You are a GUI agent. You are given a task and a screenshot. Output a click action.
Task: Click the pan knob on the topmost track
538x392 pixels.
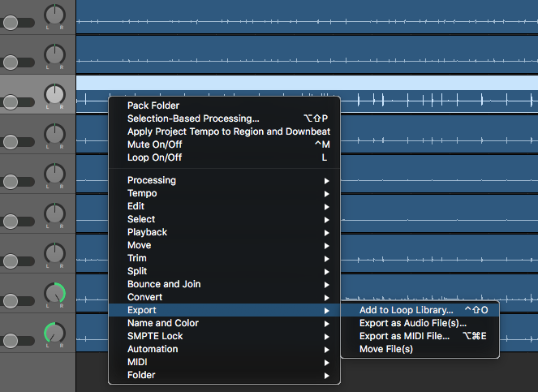coord(54,14)
